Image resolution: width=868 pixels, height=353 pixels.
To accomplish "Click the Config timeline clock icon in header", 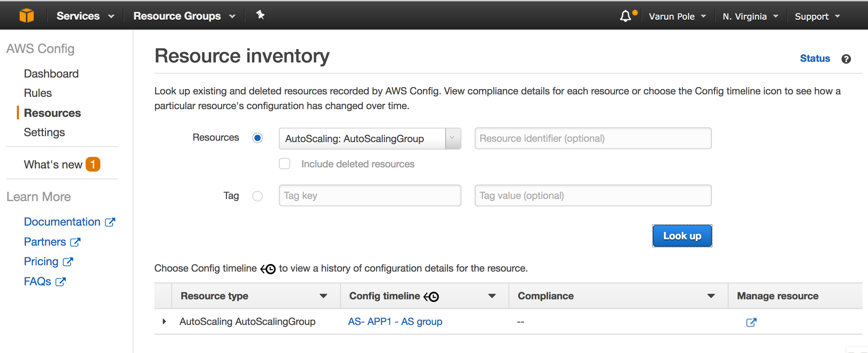I will click(432, 297).
